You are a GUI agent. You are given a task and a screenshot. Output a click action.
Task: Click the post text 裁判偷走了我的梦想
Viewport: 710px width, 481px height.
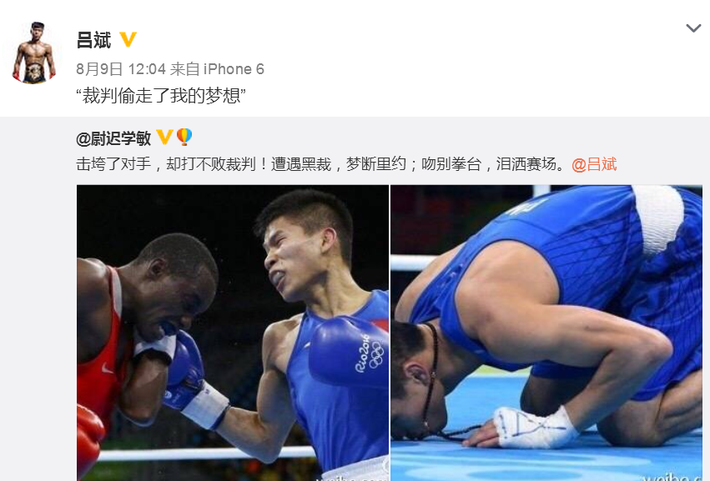(x=161, y=96)
